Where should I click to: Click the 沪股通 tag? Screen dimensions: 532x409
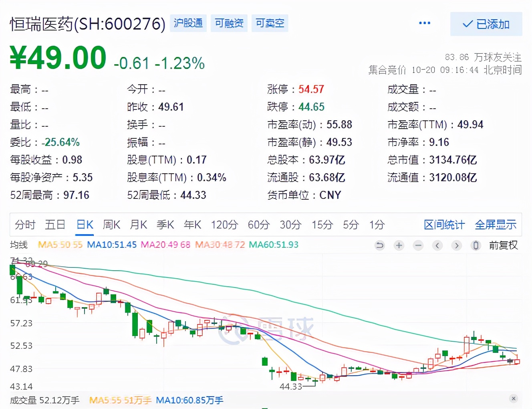188,23
